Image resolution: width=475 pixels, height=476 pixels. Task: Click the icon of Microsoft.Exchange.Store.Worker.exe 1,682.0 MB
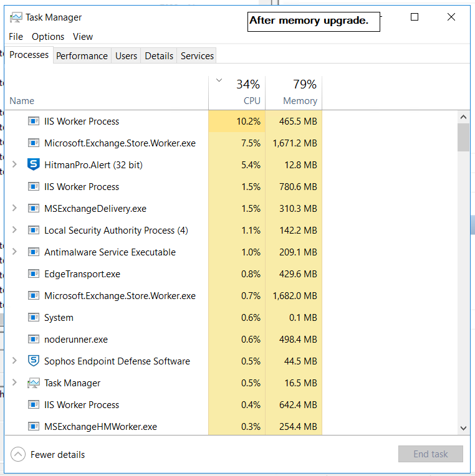pyautogui.click(x=34, y=295)
